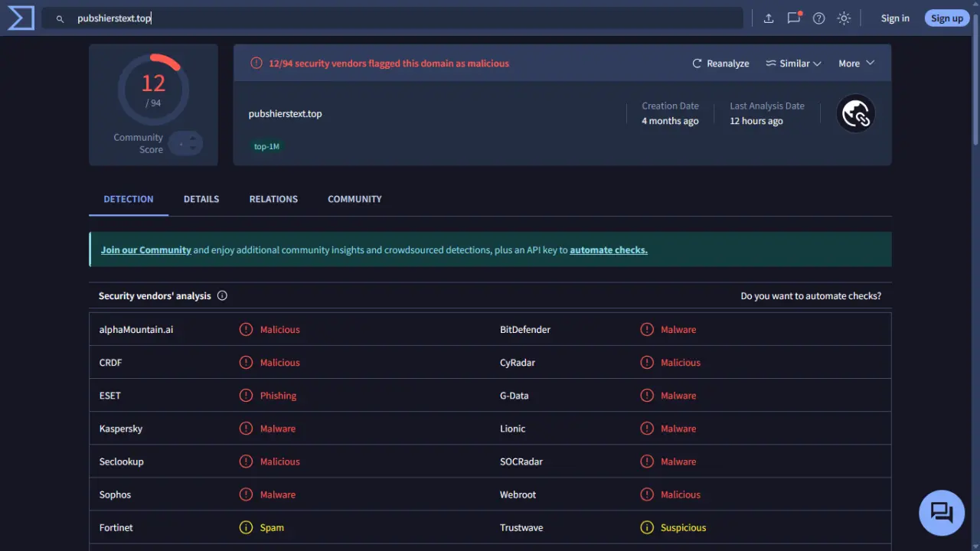Click the help question mark icon
Screen dimensions: 980x551
click(819, 18)
